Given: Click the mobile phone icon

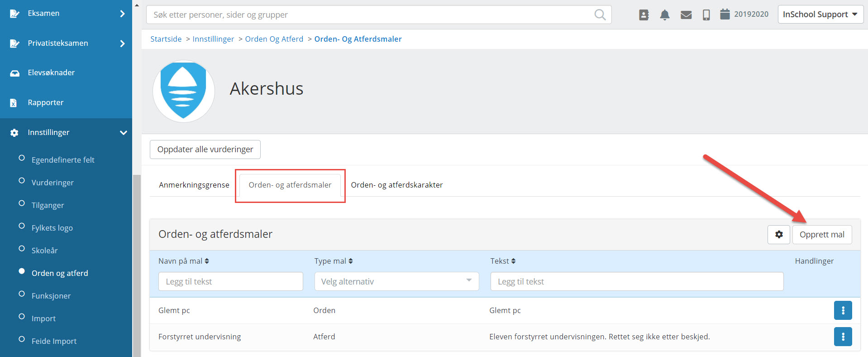Looking at the screenshot, I should [706, 15].
